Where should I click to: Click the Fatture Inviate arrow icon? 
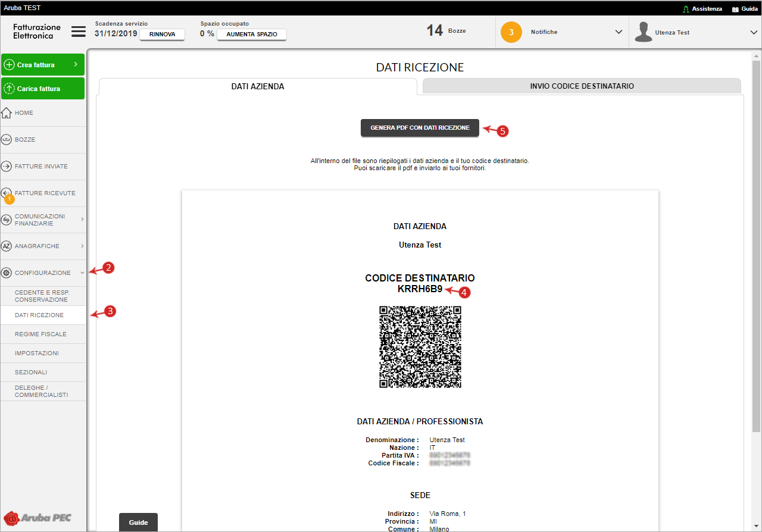7,166
